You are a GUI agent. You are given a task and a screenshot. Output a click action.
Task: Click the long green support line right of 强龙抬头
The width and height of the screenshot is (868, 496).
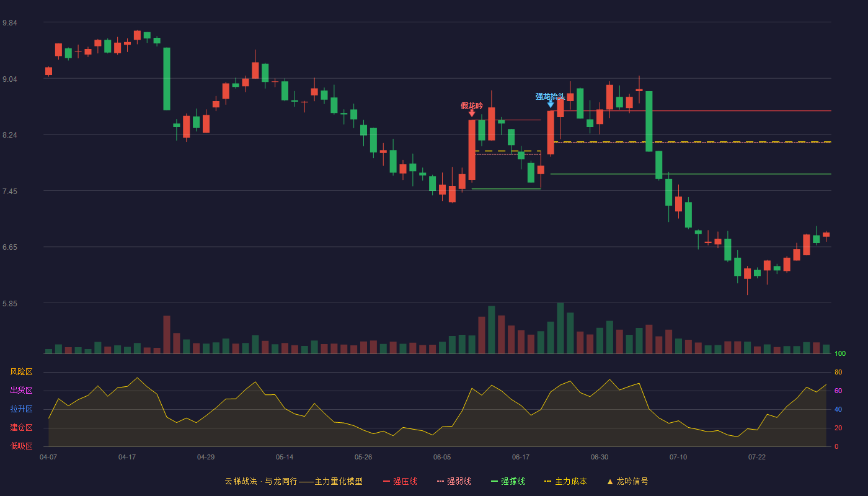691,174
